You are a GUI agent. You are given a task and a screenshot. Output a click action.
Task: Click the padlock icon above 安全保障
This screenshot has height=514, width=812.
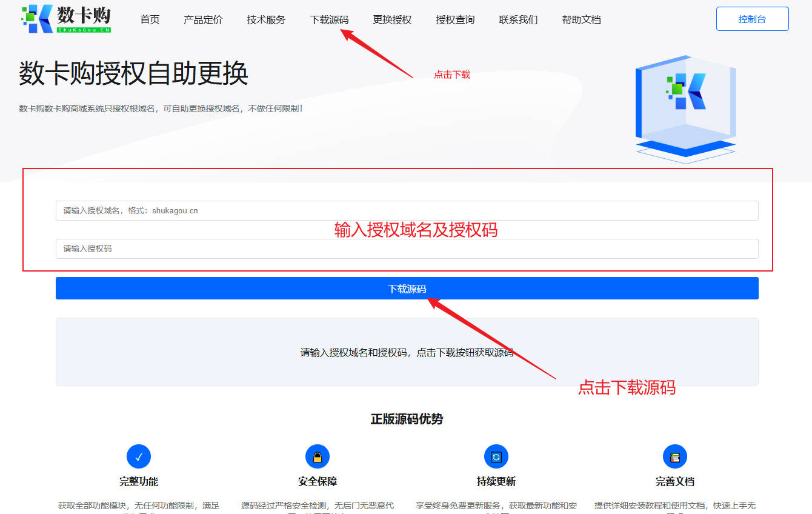click(x=318, y=456)
